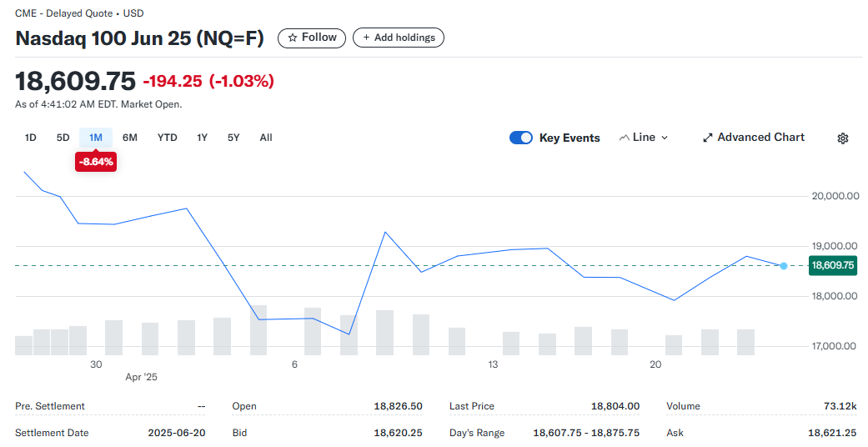Viewport: 868px width, 447px height.
Task: Click the Pre. Settlement label
Action: point(50,406)
